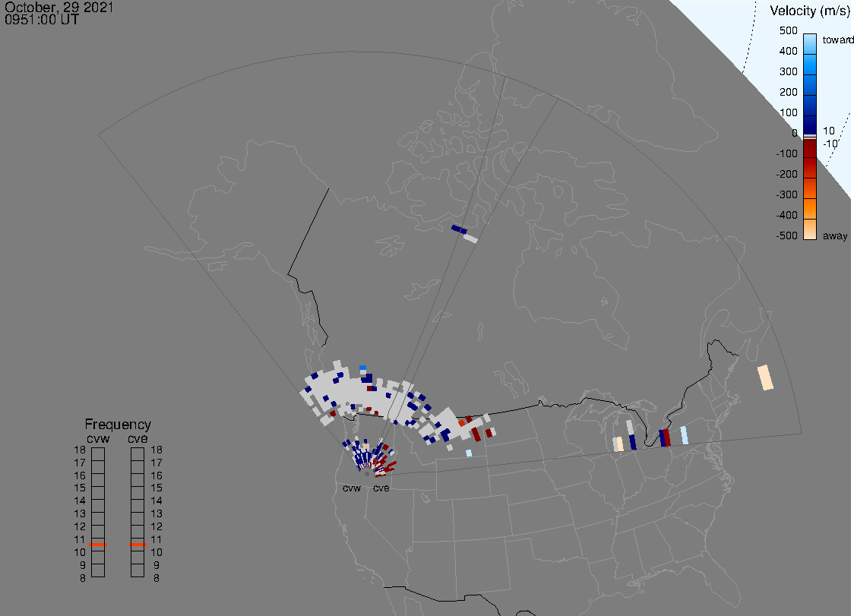The width and height of the screenshot is (854, 616).
Task: Click the "400" velocity scale label
Action: [788, 51]
